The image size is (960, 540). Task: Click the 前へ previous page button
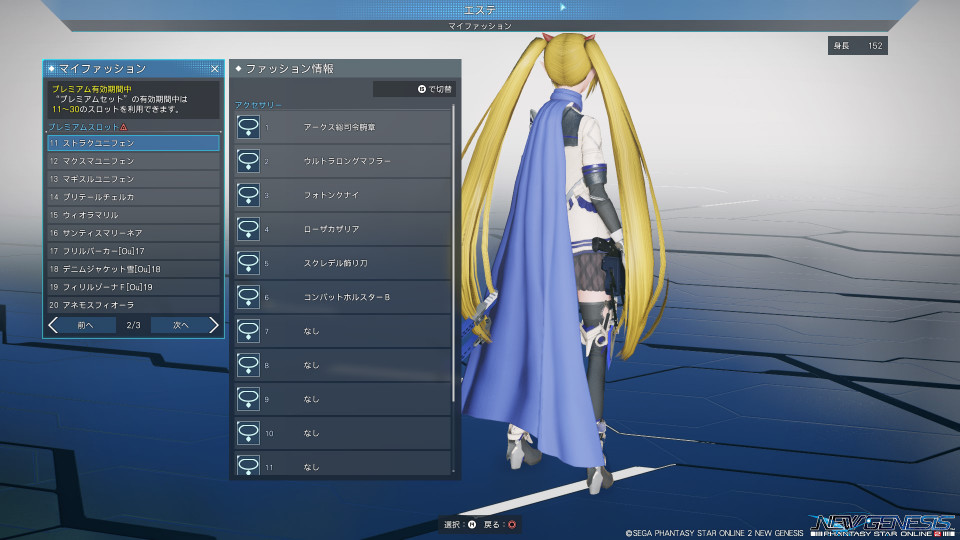pos(85,325)
